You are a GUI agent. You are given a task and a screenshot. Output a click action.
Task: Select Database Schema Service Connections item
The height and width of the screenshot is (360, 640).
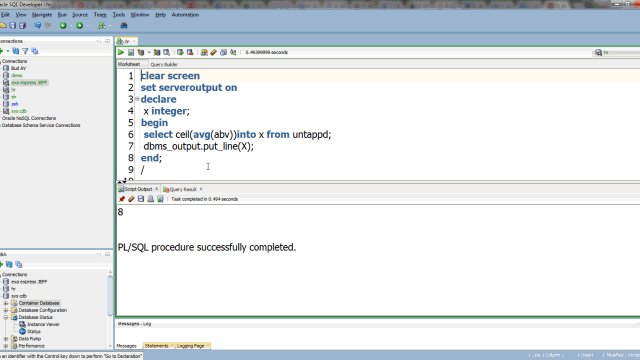tap(41, 125)
